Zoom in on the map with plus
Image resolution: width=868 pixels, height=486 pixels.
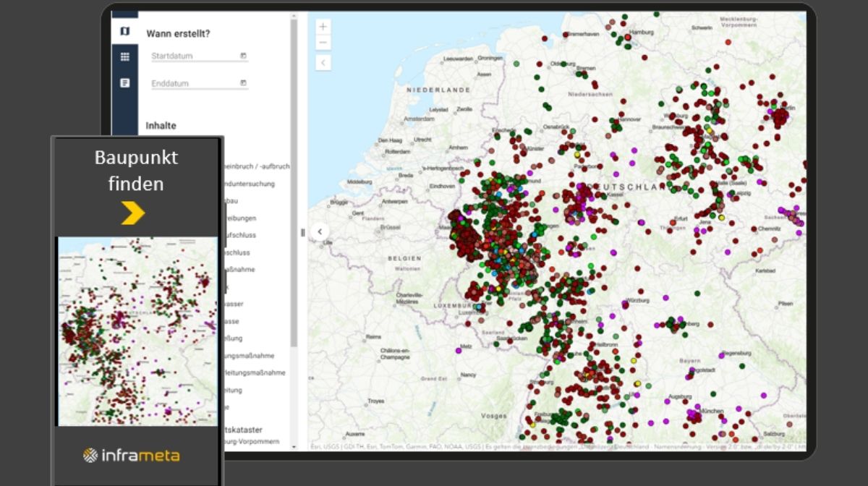[x=323, y=26]
